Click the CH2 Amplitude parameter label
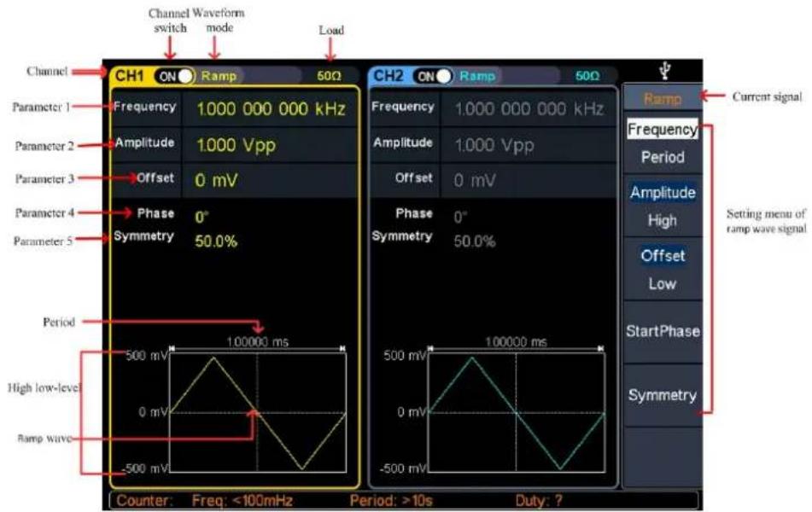Viewport: 812px width, 512px height. point(402,143)
